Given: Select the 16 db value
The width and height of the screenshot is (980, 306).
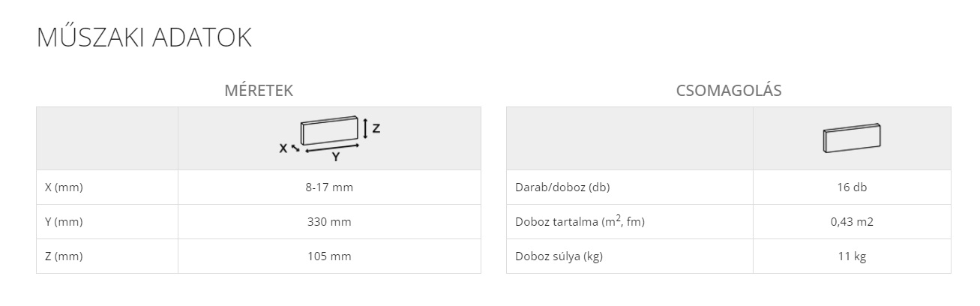Looking at the screenshot, I should (852, 187).
